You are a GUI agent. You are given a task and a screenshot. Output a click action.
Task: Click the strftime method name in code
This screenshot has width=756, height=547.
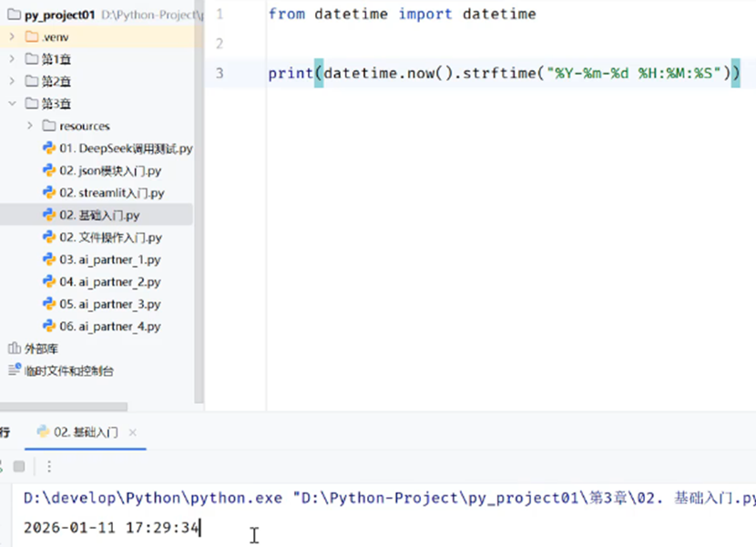[499, 73]
